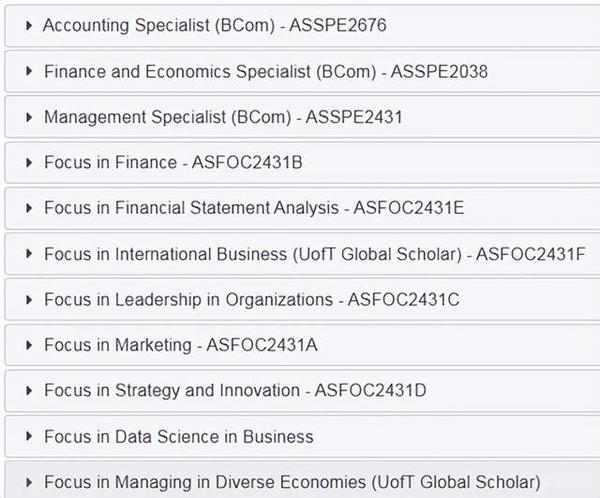
Task: Click Focus in Marketing - ASFOC2431A title
Action: [x=180, y=345]
